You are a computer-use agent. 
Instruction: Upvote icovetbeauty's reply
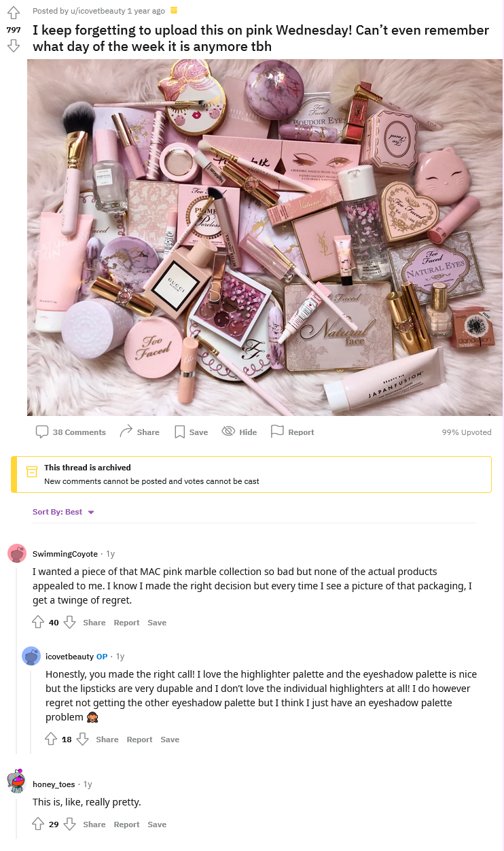coord(52,739)
